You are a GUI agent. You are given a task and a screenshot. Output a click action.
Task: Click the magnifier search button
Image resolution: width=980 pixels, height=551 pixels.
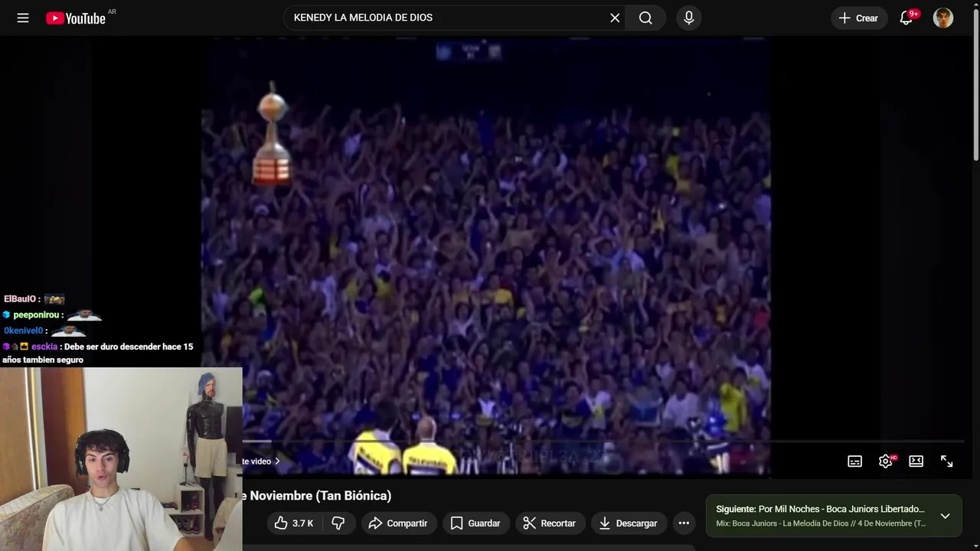coord(645,18)
